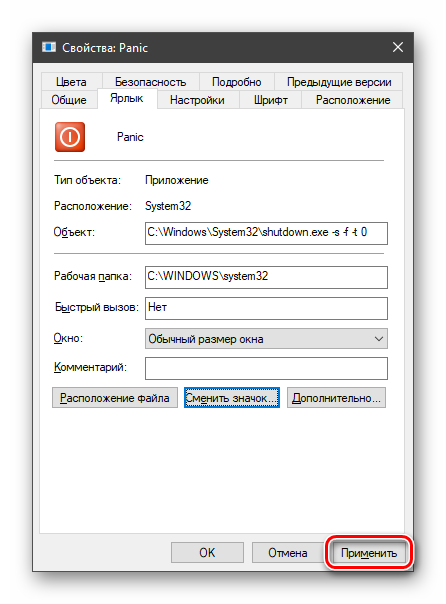The height and width of the screenshot is (604, 446).
Task: Select the Шрифт tab
Action: (271, 100)
